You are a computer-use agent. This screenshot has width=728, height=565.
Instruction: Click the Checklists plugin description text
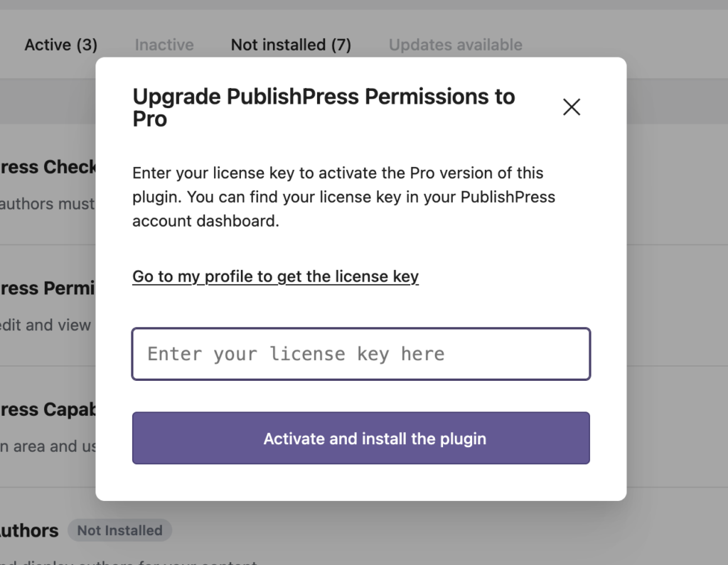[46, 204]
